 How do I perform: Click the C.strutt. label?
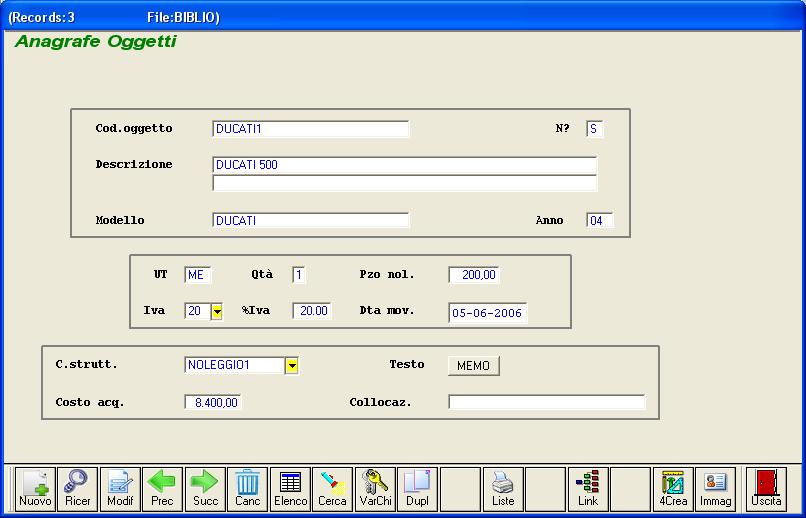[86, 364]
